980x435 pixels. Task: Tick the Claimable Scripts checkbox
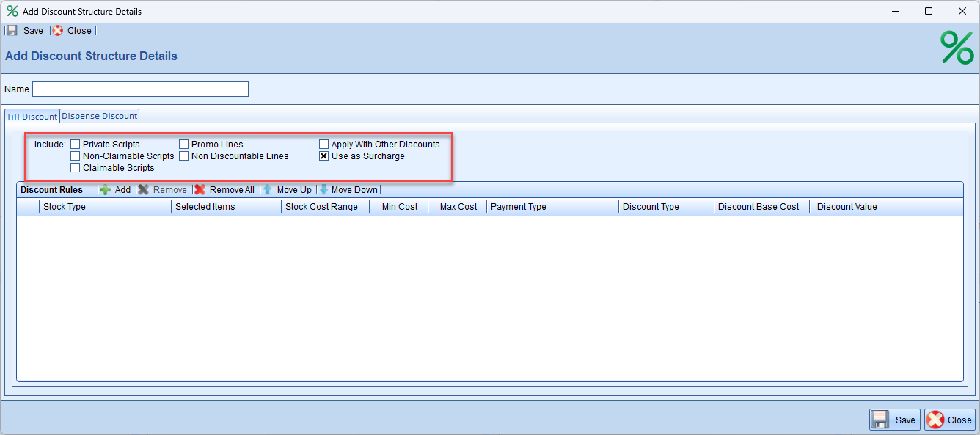tap(75, 168)
